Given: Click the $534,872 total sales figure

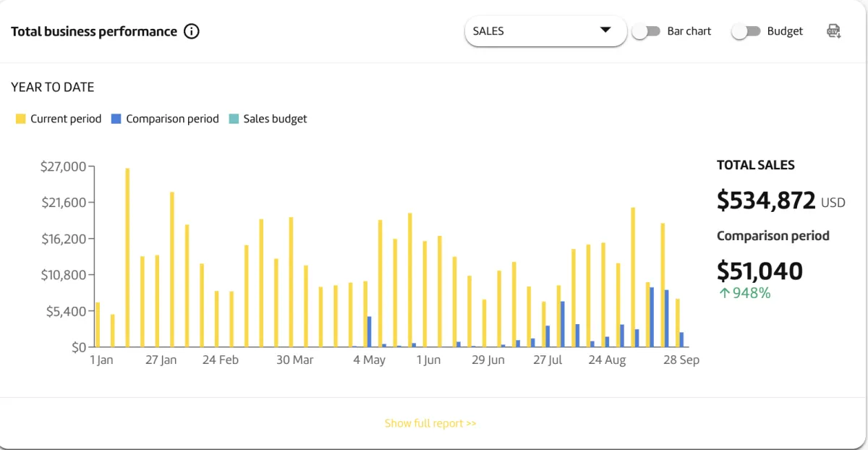Looking at the screenshot, I should pos(766,200).
